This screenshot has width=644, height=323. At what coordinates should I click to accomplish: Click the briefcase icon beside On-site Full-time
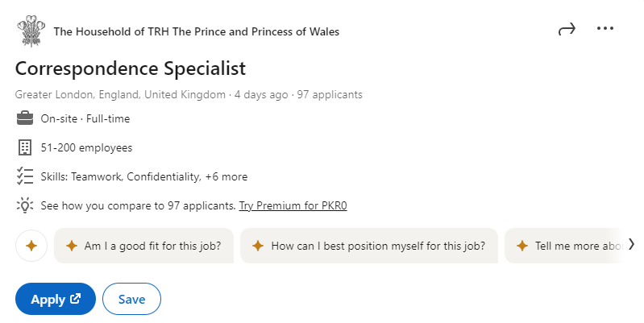tap(24, 119)
